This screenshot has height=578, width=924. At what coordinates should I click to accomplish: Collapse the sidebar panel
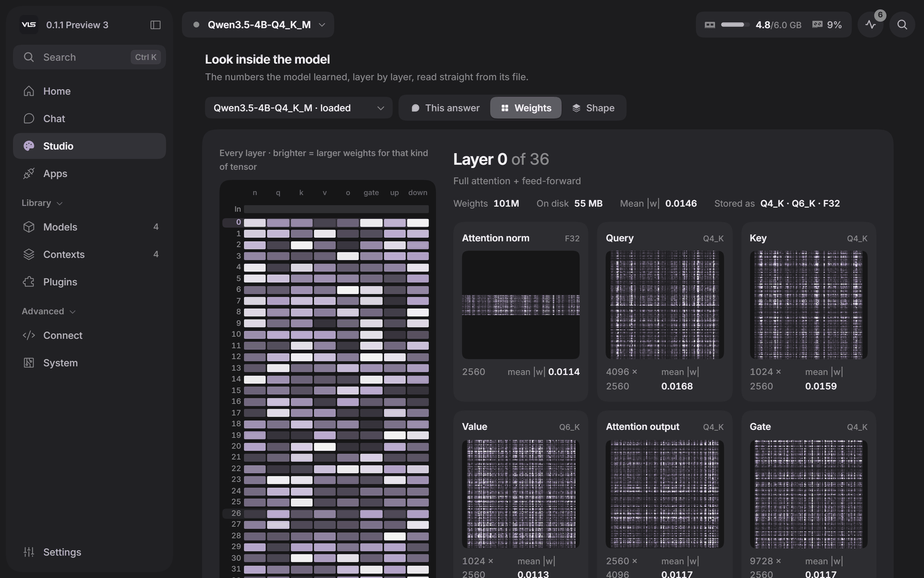pyautogui.click(x=155, y=25)
